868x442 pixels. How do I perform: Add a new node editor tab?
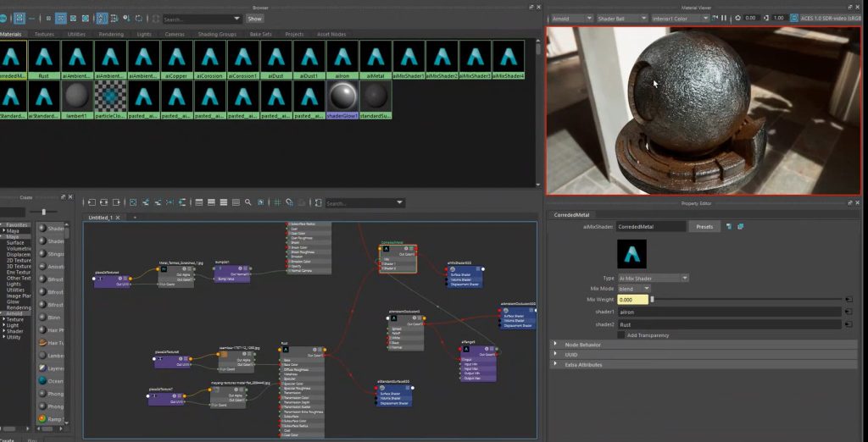(x=135, y=218)
